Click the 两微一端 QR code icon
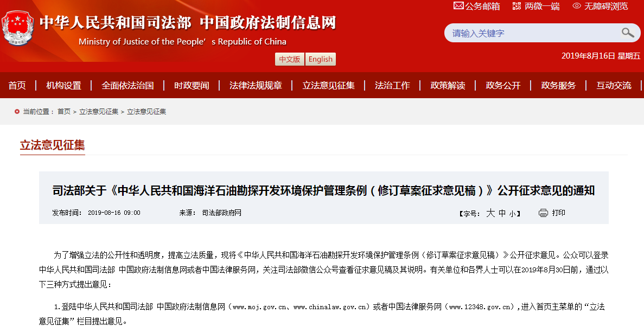 [517, 6]
